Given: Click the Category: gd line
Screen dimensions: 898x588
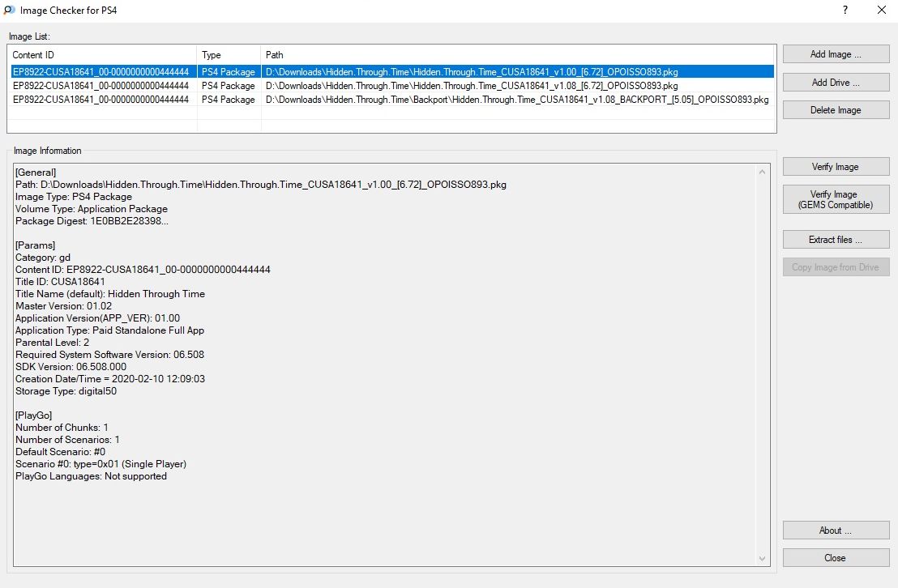Looking at the screenshot, I should tap(42, 258).
